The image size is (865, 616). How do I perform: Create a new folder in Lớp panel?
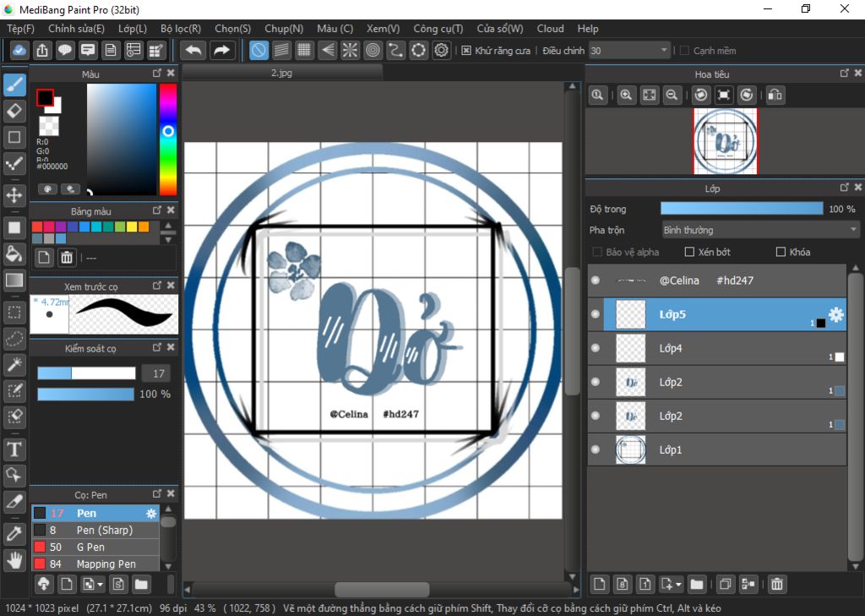click(x=697, y=584)
